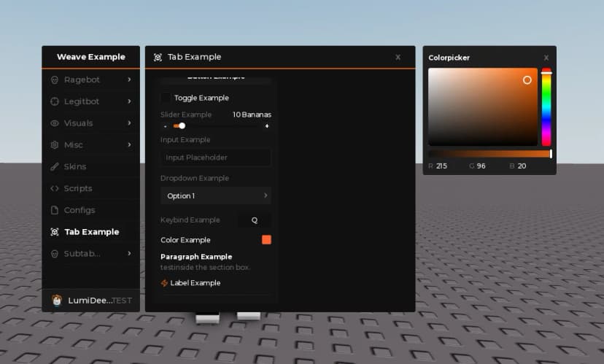Image resolution: width=604 pixels, height=364 pixels.
Task: Switch to the Scripts tab
Action: point(91,188)
